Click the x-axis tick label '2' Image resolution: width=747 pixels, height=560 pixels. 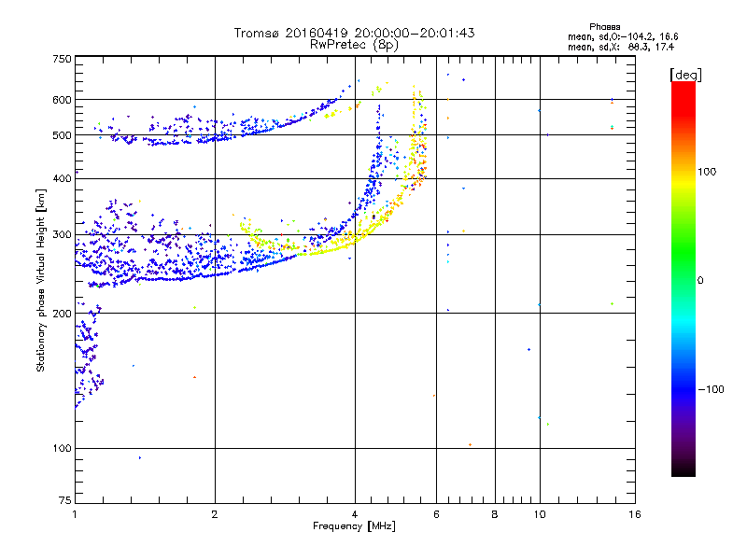pos(215,514)
